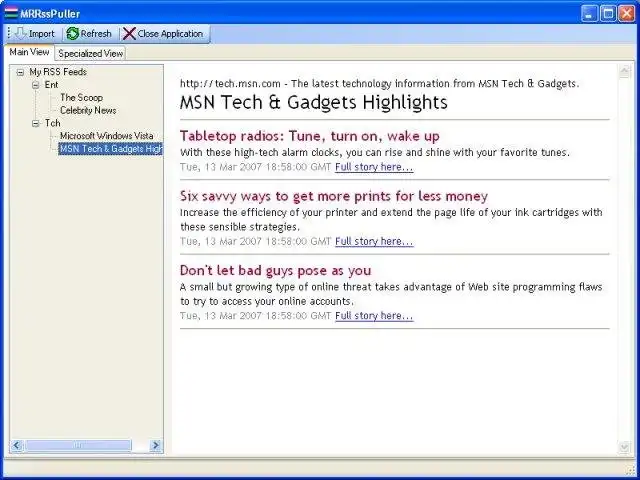Screen dimensions: 640x480
Task: Click article pane scroll up arrow
Action: pos(624,71)
